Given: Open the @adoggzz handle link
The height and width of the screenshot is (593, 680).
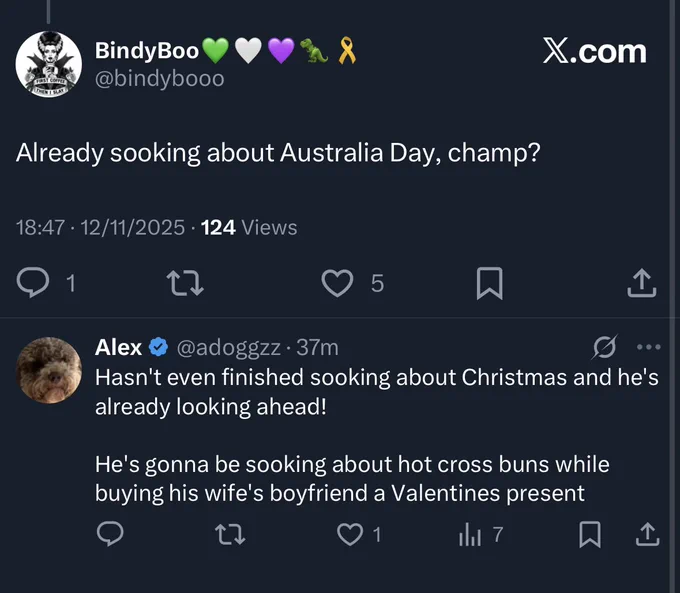Looking at the screenshot, I should click(228, 348).
